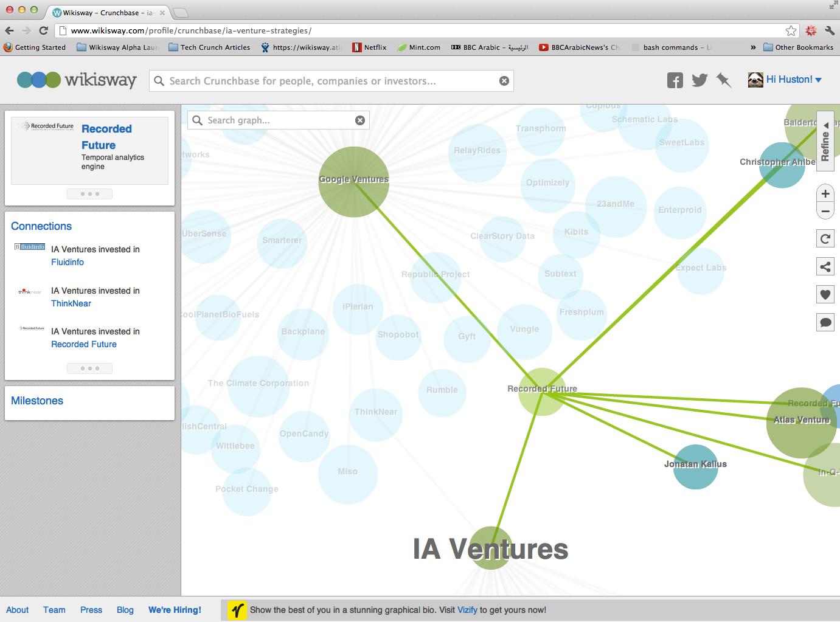This screenshot has width=840, height=622.
Task: Click the red extension icon in toolbar
Action: [x=811, y=30]
